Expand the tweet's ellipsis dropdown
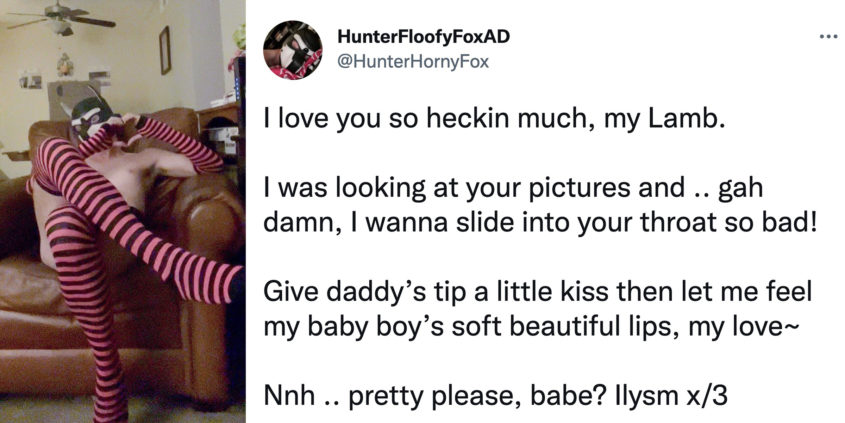This screenshot has height=423, width=845. (829, 37)
